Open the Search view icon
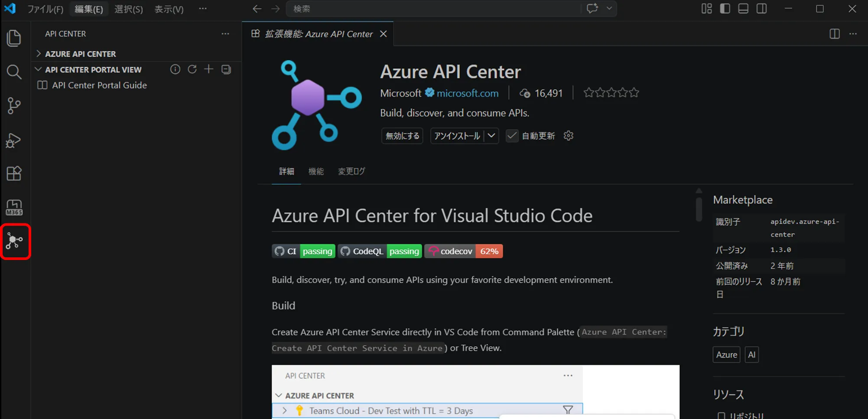 [14, 72]
